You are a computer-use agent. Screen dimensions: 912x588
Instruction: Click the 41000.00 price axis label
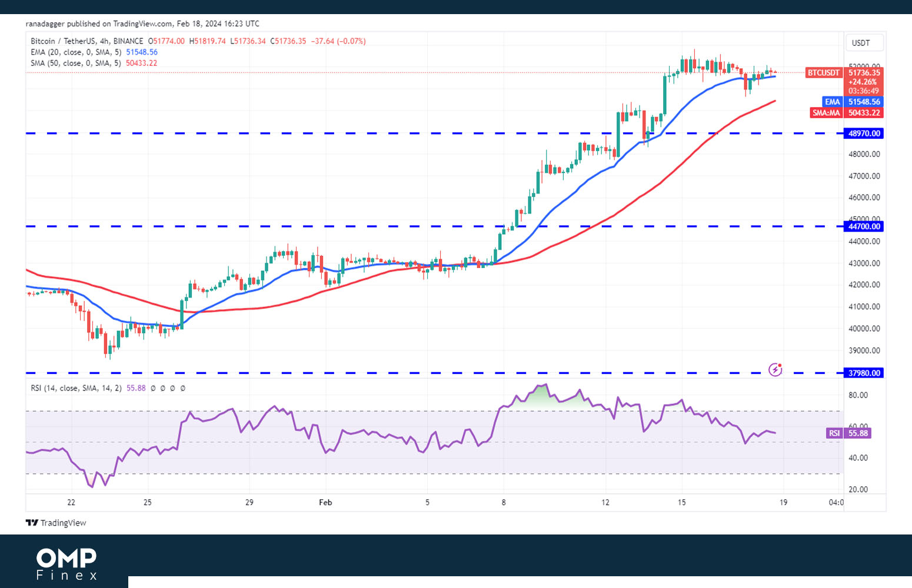(x=864, y=306)
